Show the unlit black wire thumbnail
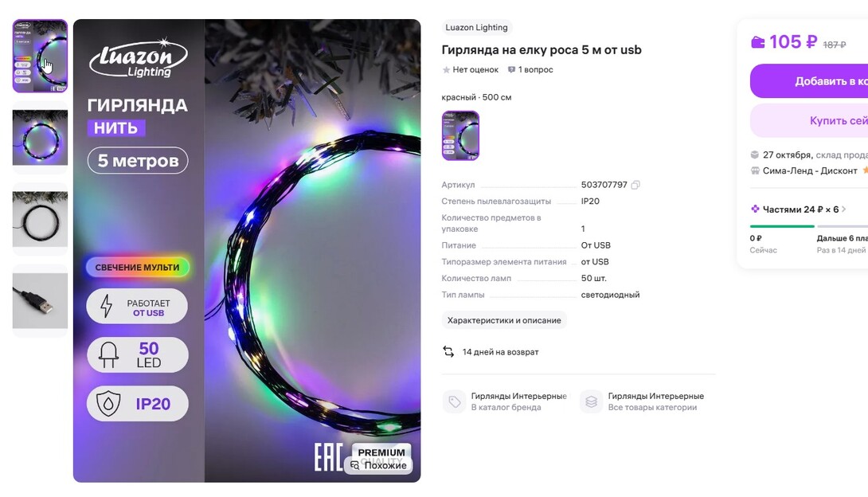 coord(40,219)
